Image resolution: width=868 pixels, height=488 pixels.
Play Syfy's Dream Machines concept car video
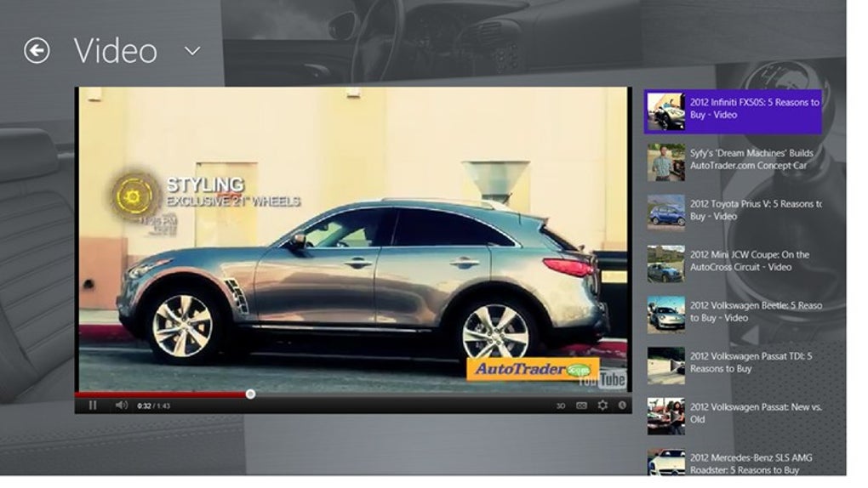(751, 159)
